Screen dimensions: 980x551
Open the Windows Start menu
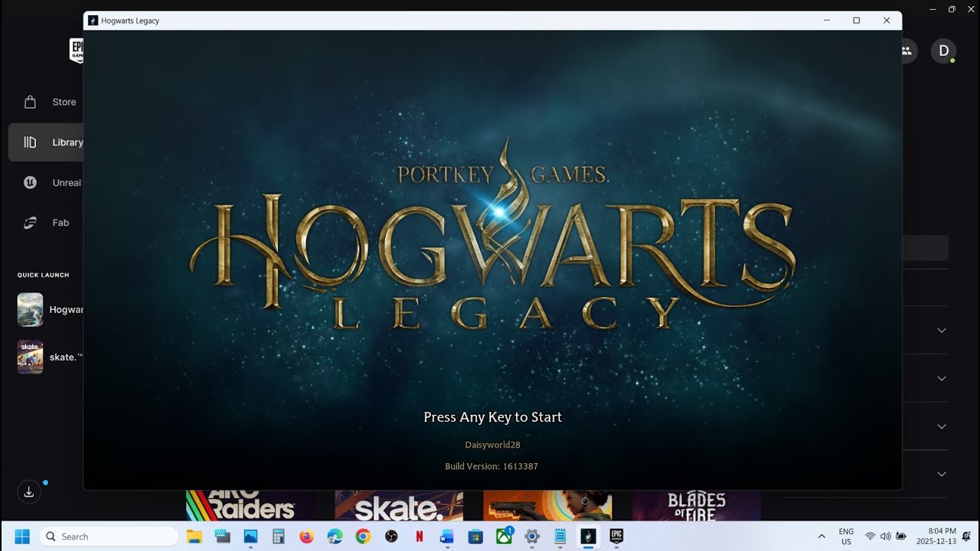coord(21,536)
